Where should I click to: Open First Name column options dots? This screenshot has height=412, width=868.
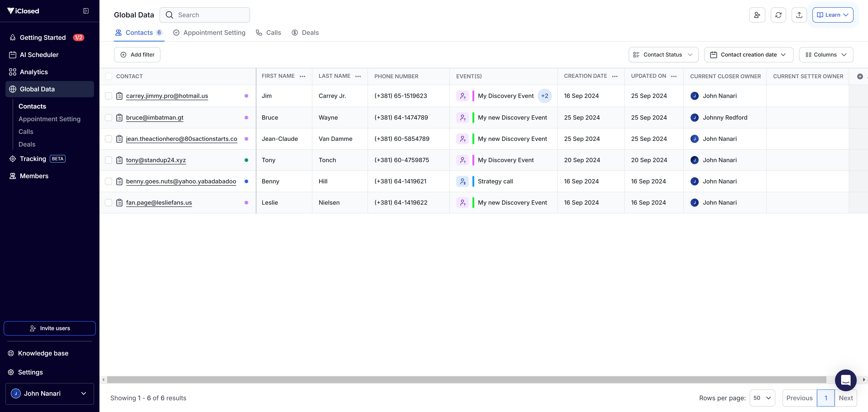click(x=303, y=76)
